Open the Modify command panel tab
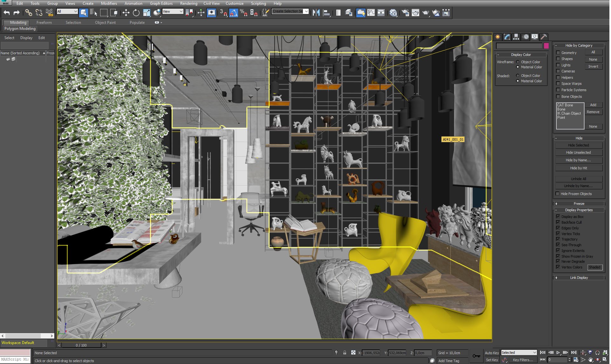The height and width of the screenshot is (364, 611). point(507,37)
